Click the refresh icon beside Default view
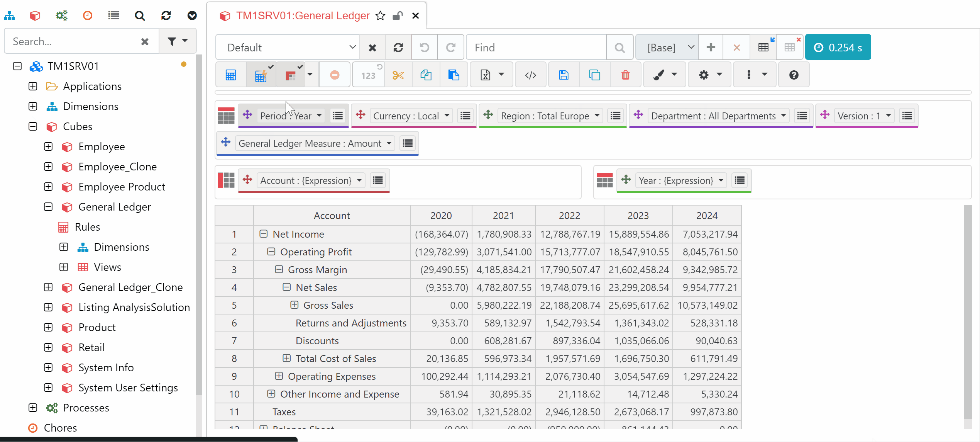 398,48
